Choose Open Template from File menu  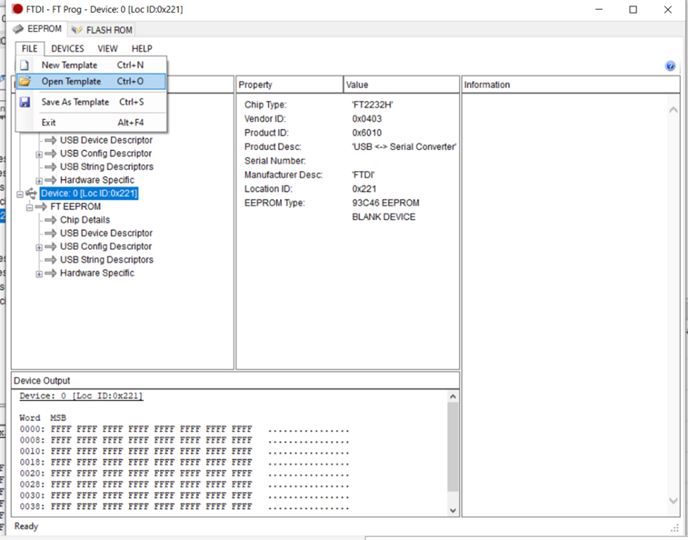point(91,81)
